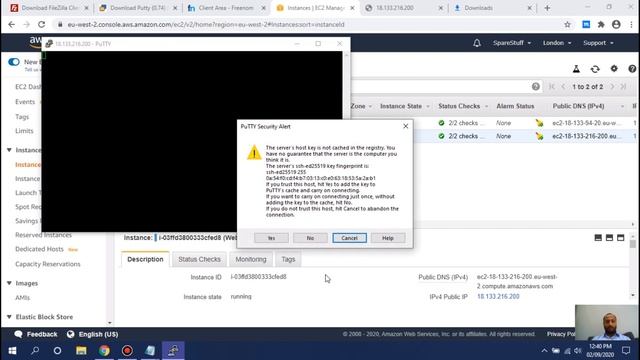
Task: Switch to the Tags details tab
Action: pos(288,260)
